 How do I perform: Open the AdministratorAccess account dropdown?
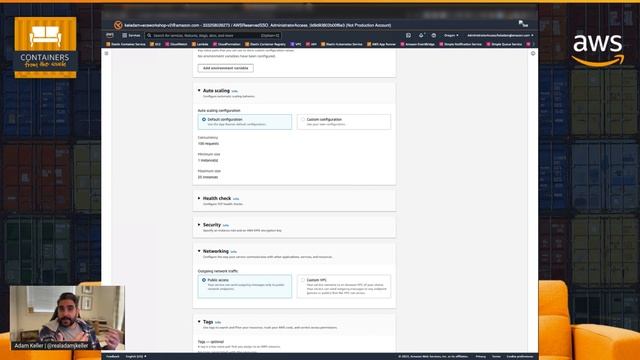500,36
